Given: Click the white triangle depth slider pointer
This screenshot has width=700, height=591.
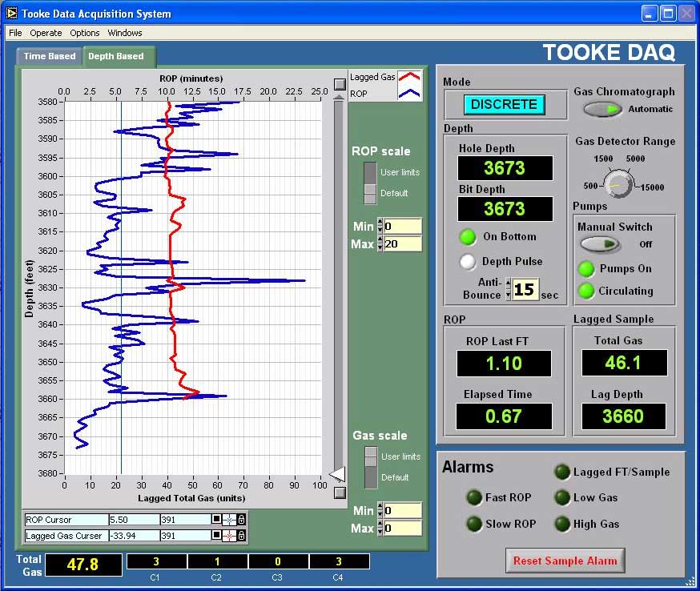Looking at the screenshot, I should tap(337, 474).
